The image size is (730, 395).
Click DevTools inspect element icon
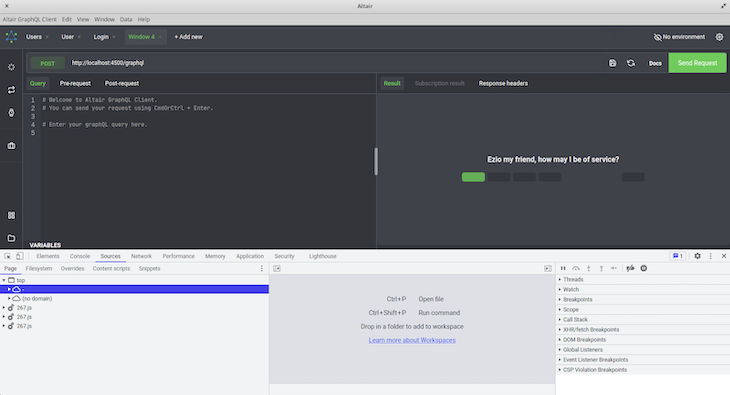[x=7, y=256]
